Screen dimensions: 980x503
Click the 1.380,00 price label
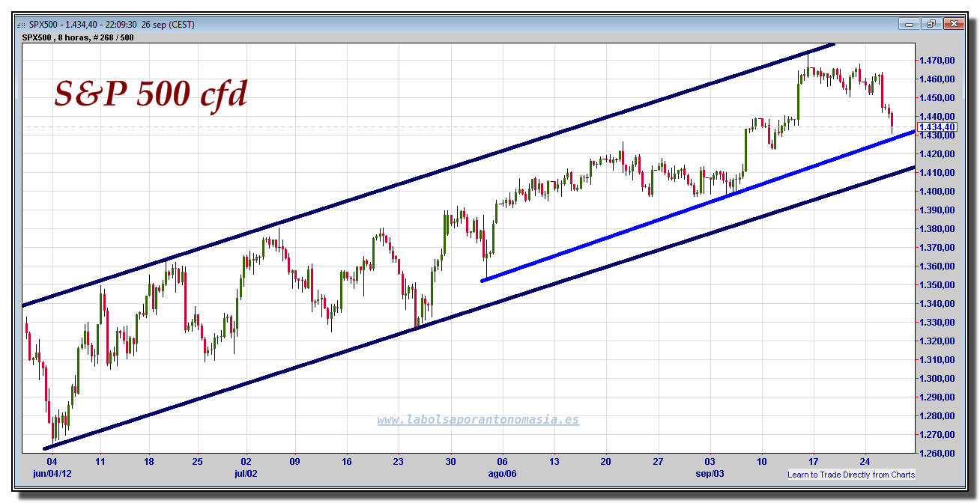coord(937,228)
